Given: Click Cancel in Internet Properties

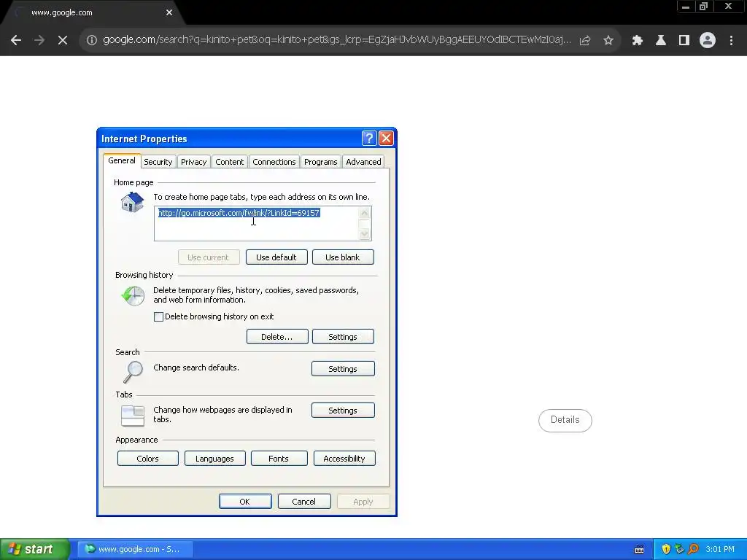Looking at the screenshot, I should [304, 502].
